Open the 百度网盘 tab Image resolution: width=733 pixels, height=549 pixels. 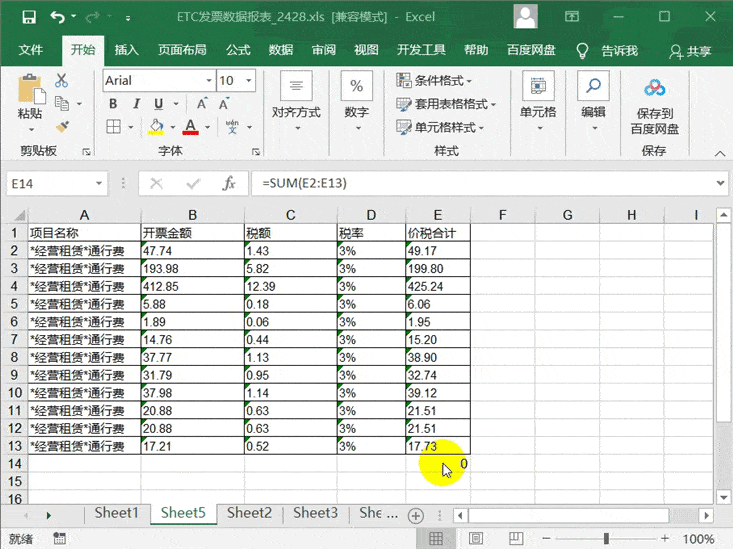pyautogui.click(x=531, y=50)
